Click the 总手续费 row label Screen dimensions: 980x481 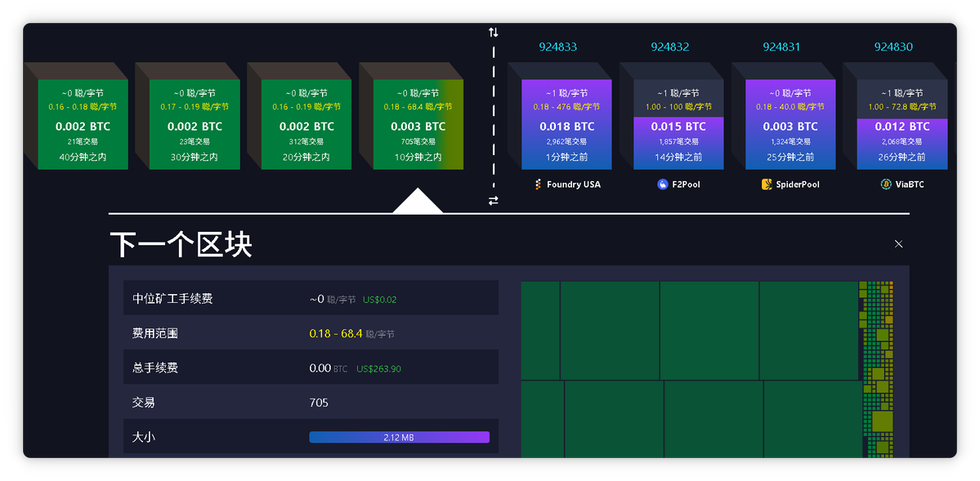click(155, 368)
